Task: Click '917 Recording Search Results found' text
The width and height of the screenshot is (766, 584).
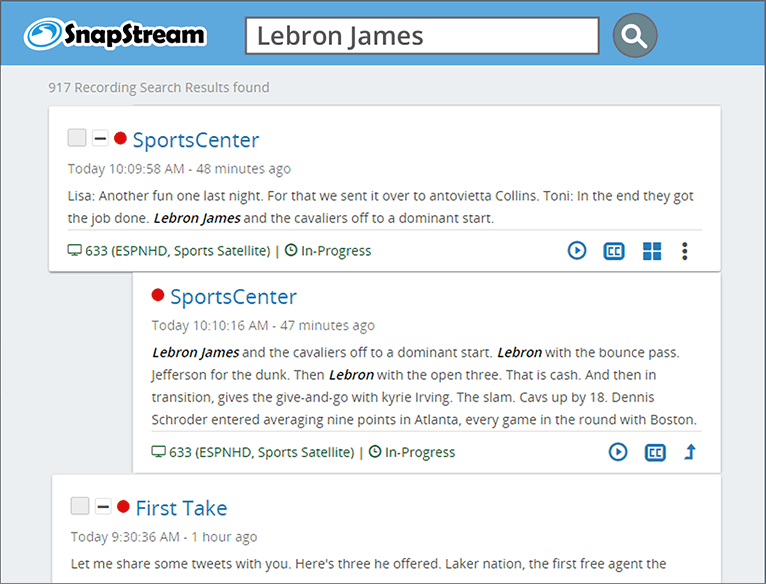Action: point(159,87)
